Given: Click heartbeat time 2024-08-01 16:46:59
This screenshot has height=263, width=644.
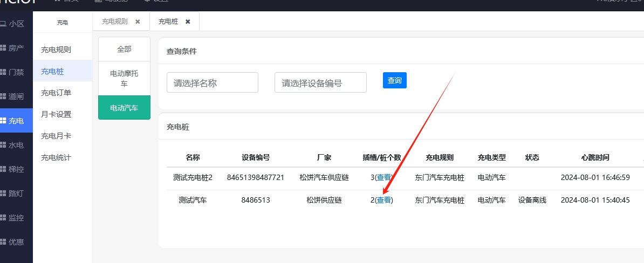Looking at the screenshot, I should (x=595, y=178).
